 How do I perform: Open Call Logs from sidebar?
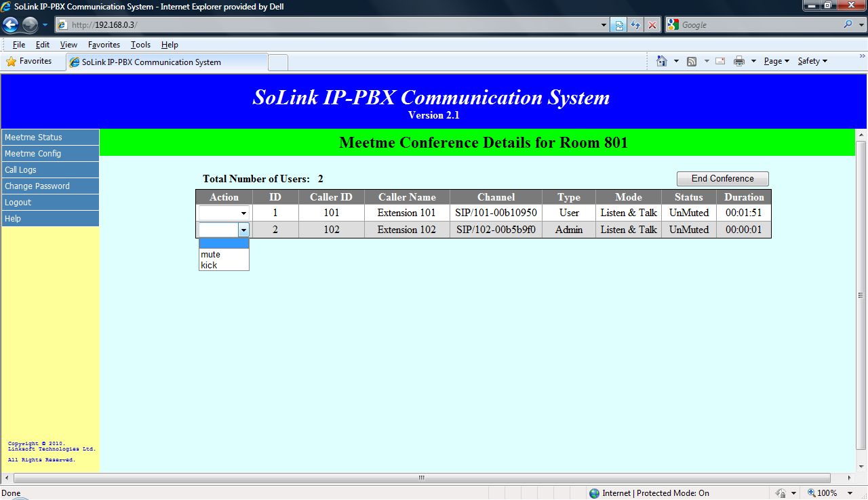pos(50,170)
